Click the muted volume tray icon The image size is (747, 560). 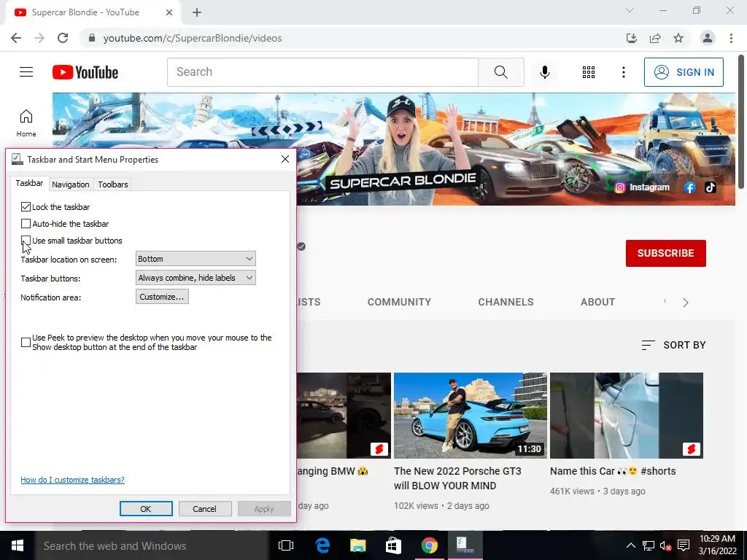click(665, 545)
